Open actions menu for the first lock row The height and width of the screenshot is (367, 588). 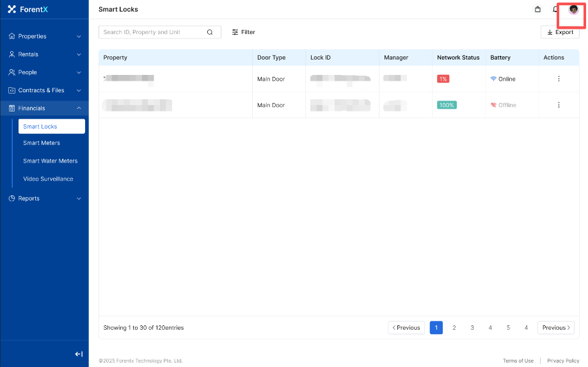tap(559, 79)
